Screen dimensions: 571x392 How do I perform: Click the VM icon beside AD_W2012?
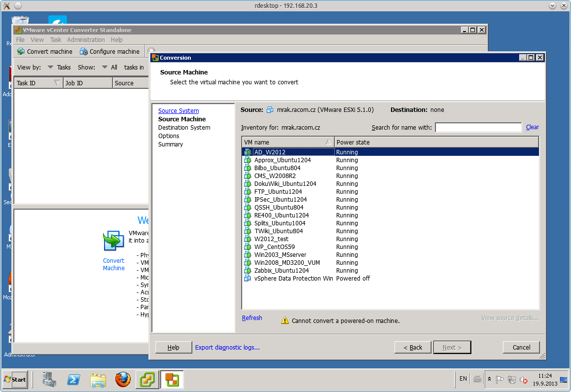coord(247,152)
